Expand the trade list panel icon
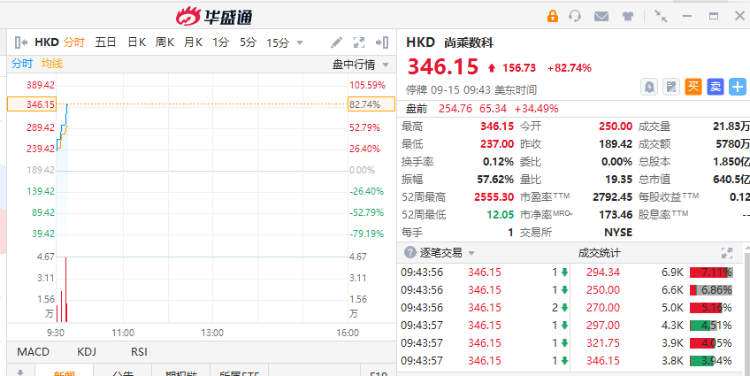Screen dimensions: 750x376 (727, 253)
